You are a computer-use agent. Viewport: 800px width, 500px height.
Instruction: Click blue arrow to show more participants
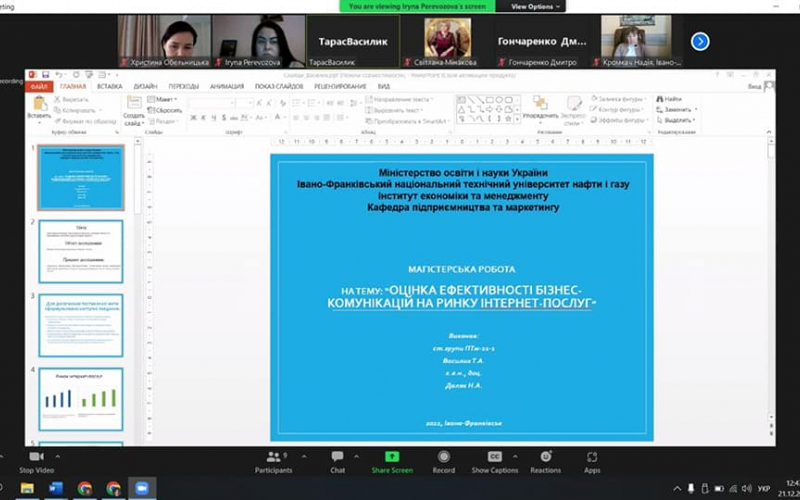click(700, 41)
